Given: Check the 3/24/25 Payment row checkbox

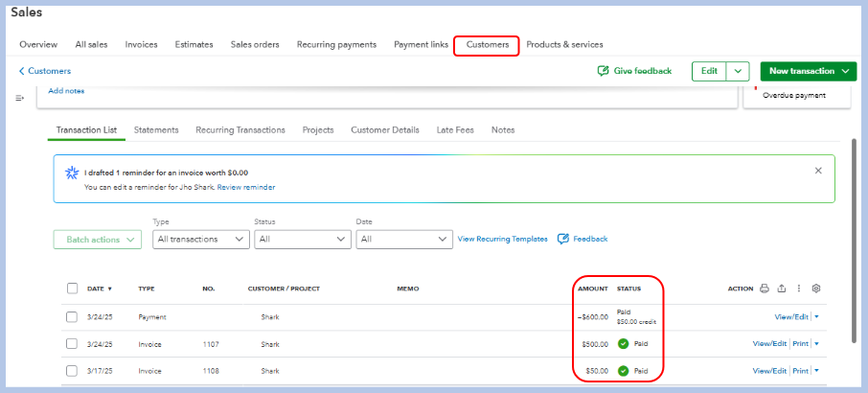Looking at the screenshot, I should 72,317.
